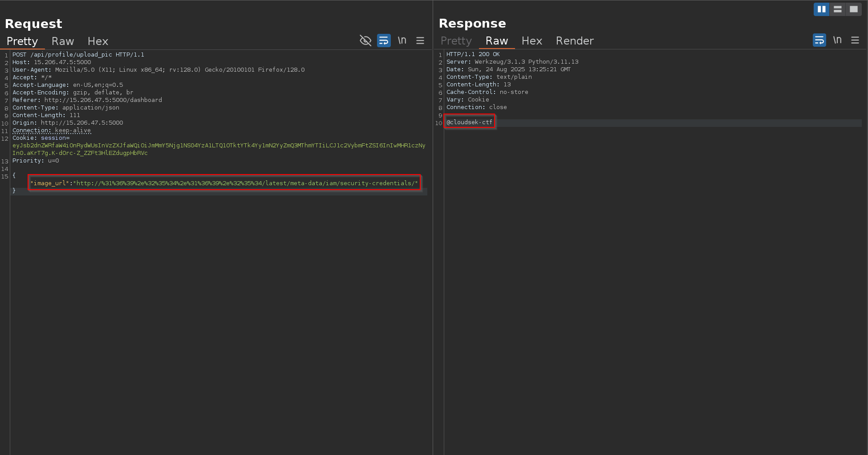Select top-bottom stacked layout icon

837,9
